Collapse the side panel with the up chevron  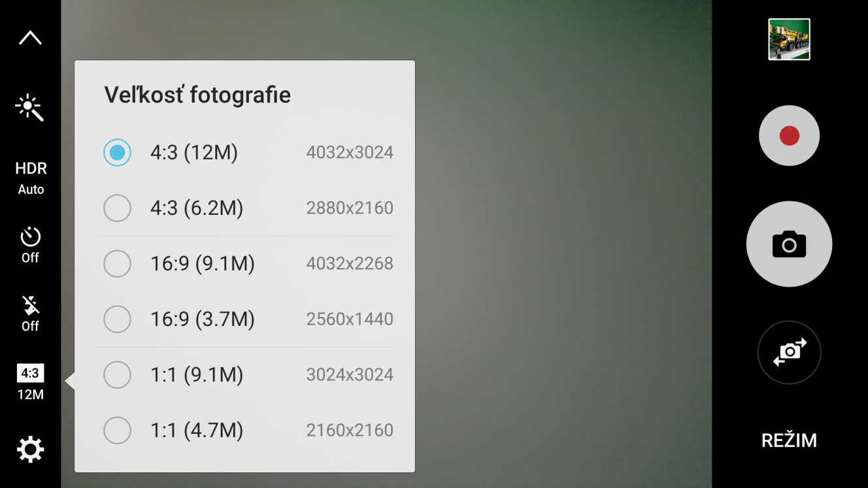tap(30, 38)
